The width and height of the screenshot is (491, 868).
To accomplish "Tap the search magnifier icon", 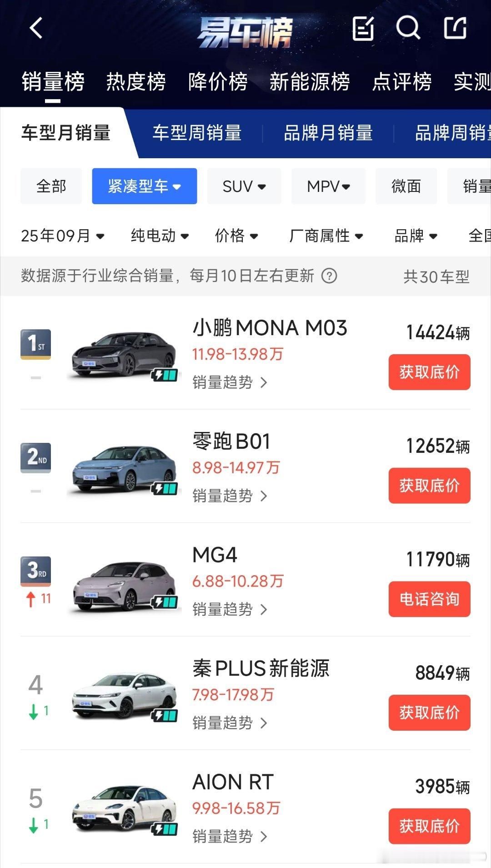I will (x=408, y=29).
